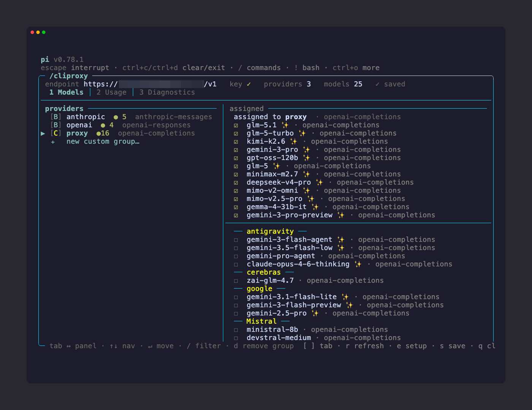Screen dimensions: 532x410
Task: Select the anthropic provider row
Action: click(131, 117)
